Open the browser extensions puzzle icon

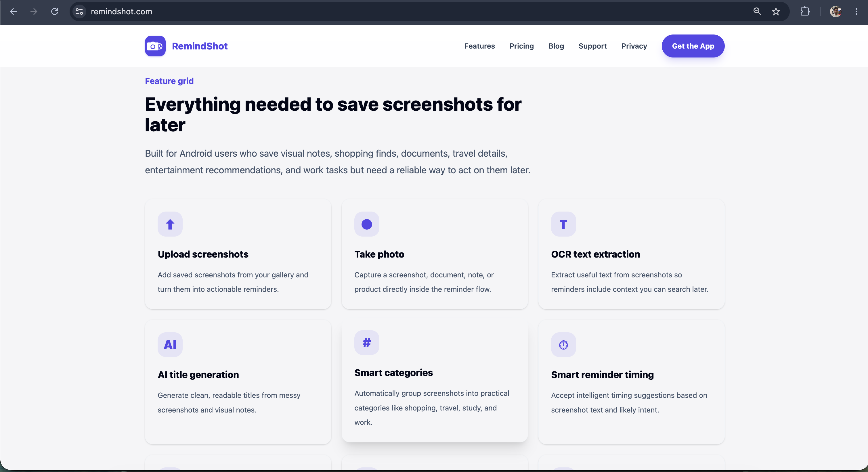click(x=805, y=11)
